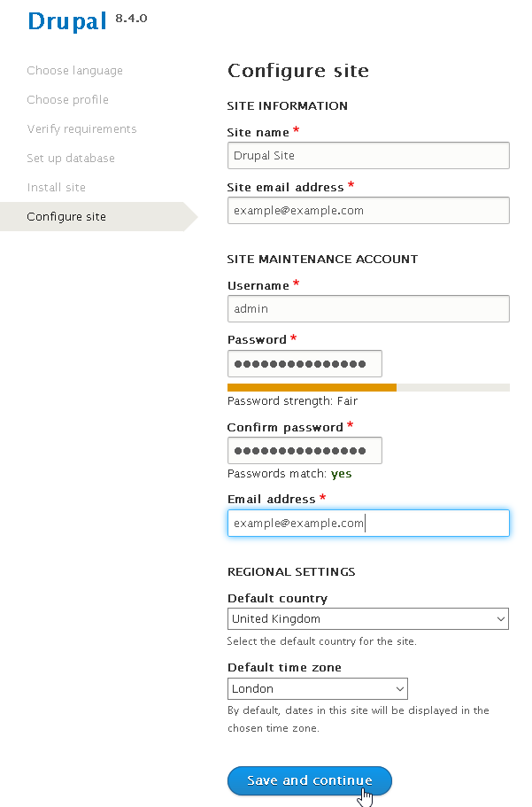The width and height of the screenshot is (532, 807).
Task: Select Choose profile step in sidebar
Action: coord(67,100)
